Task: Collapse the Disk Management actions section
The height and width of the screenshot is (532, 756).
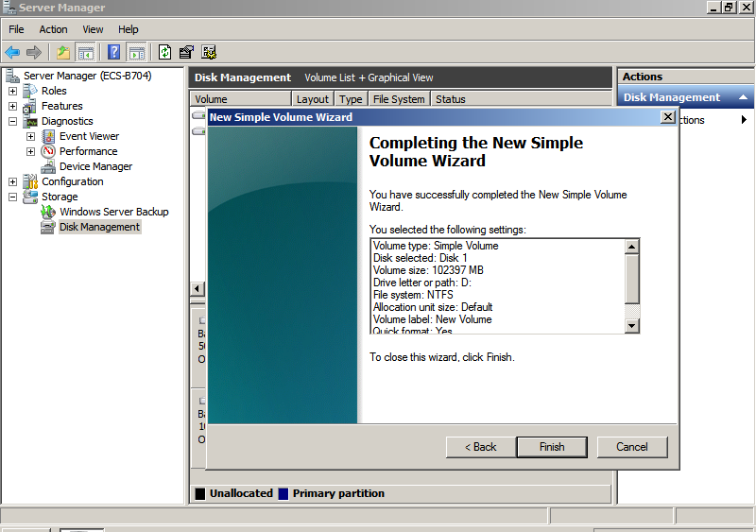Action: [743, 97]
